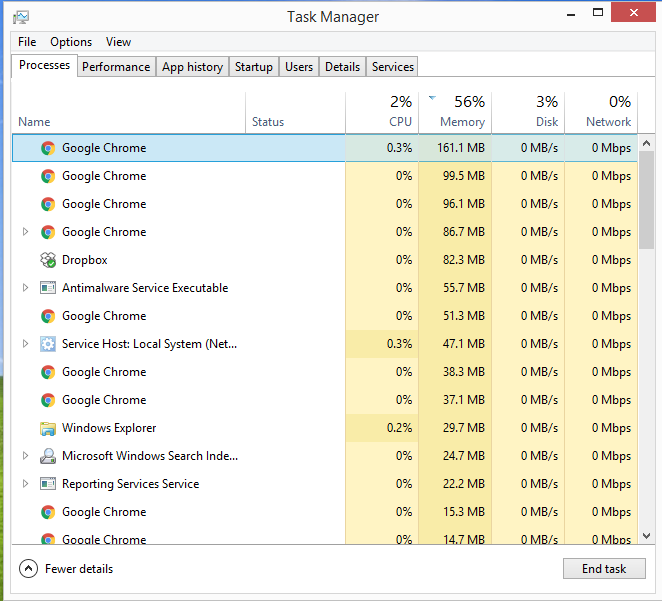Click the Dropbox process icon

[47, 260]
